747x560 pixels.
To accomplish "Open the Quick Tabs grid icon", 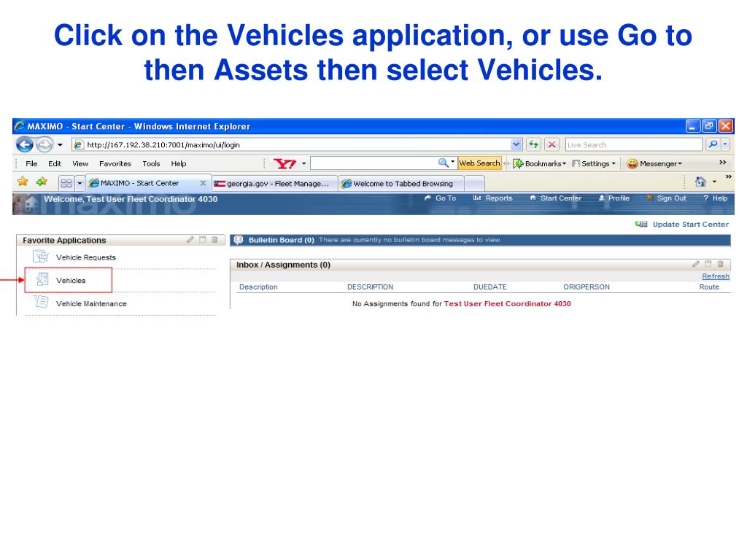I will pyautogui.click(x=66, y=183).
